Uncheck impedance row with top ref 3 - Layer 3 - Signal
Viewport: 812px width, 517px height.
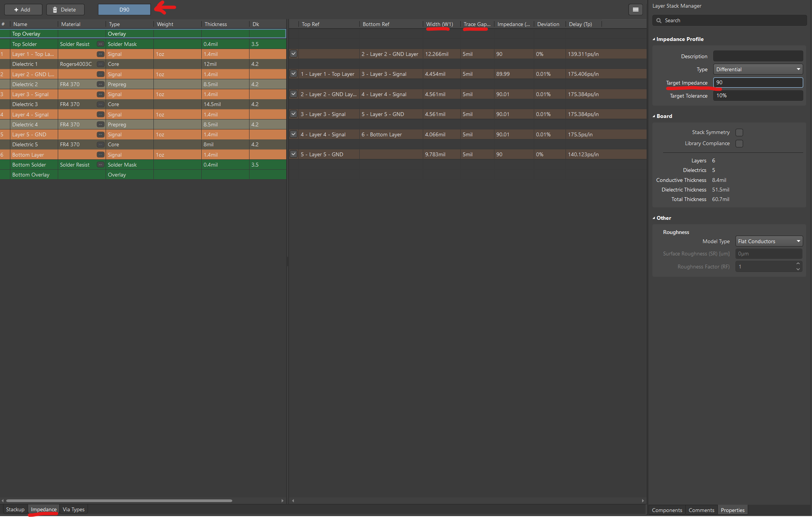[293, 114]
